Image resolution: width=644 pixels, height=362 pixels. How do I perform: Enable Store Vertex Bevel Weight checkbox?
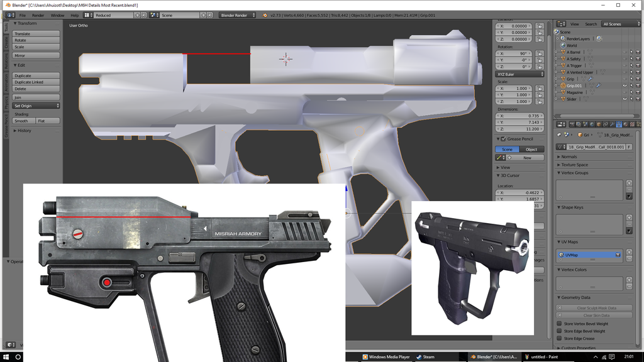[559, 324]
